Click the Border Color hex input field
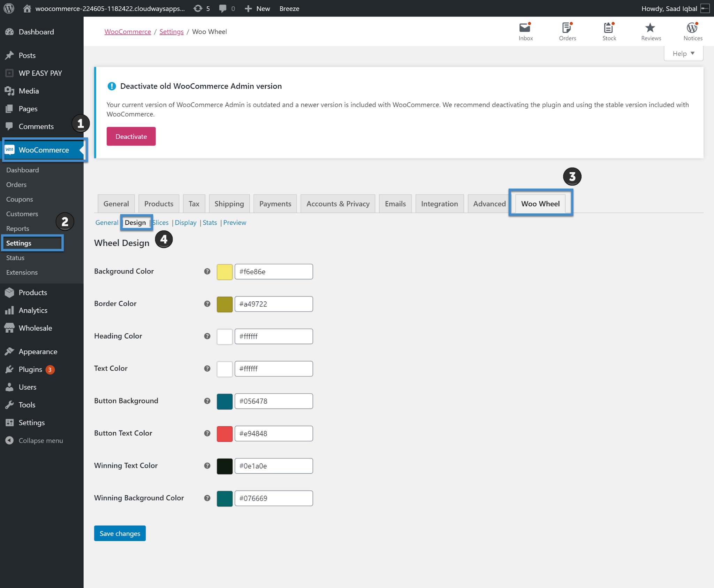Image resolution: width=714 pixels, height=588 pixels. 274,304
